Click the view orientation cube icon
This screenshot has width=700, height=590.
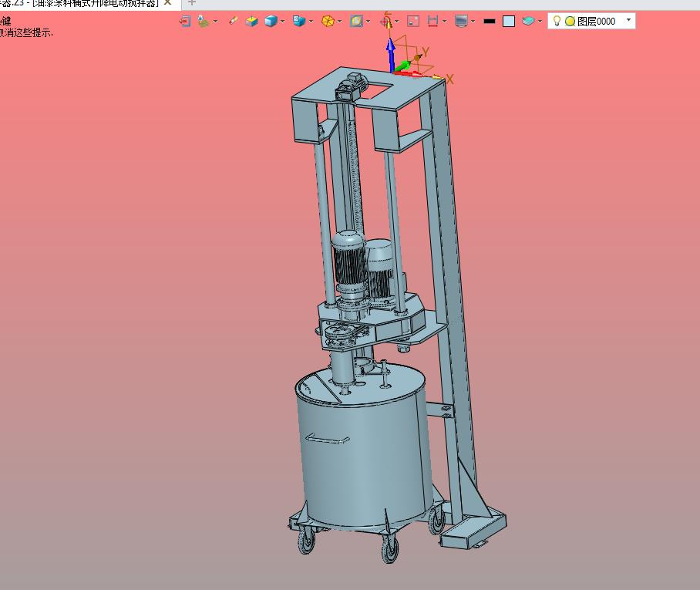(298, 21)
